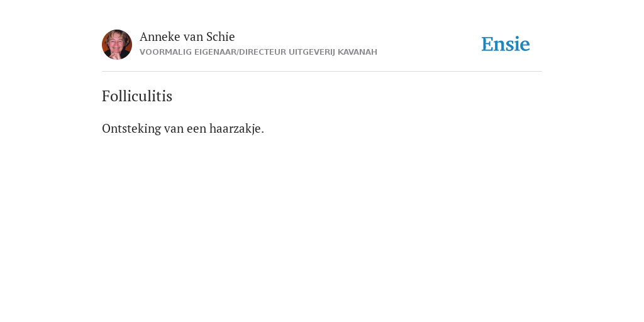The width and height of the screenshot is (644, 322).
Task: Click the Folliculitis heading
Action: (137, 96)
